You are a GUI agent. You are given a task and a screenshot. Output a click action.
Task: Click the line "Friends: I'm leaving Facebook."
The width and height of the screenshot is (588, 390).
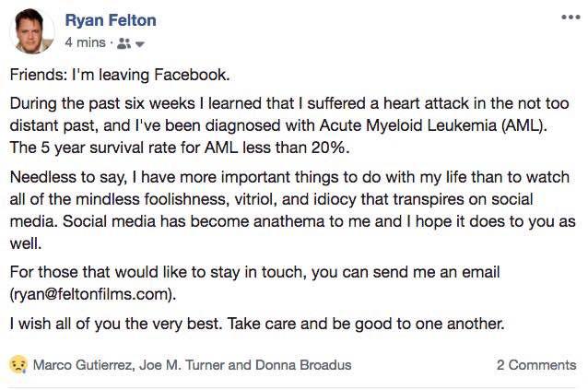coord(120,75)
